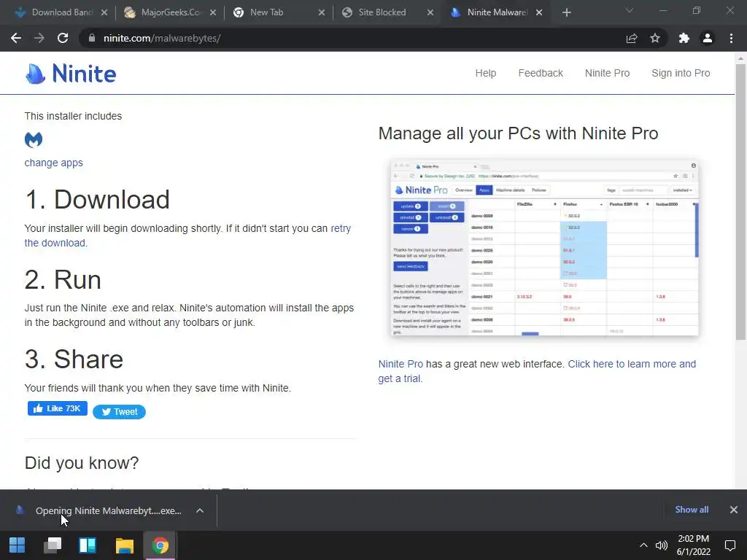747x560 pixels.
Task: Click the site lock icon
Action: (x=92, y=38)
